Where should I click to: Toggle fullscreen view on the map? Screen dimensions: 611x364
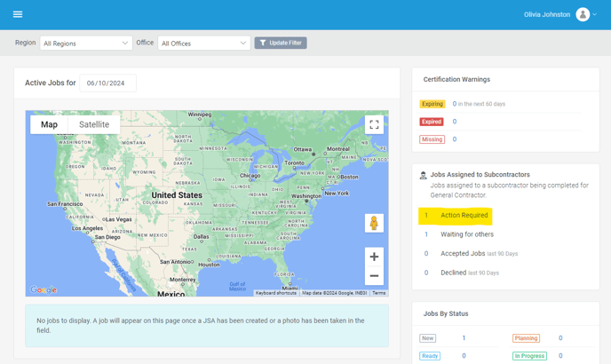tap(374, 124)
